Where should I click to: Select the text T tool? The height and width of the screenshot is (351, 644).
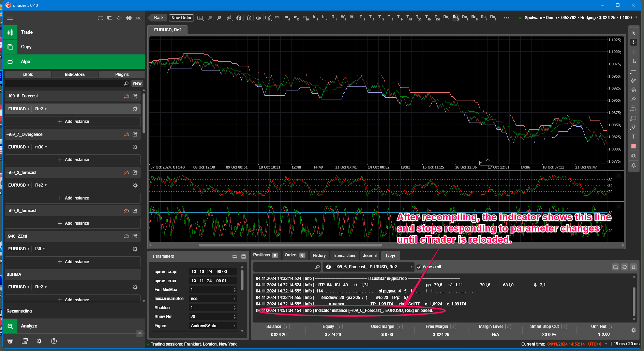pyautogui.click(x=633, y=137)
